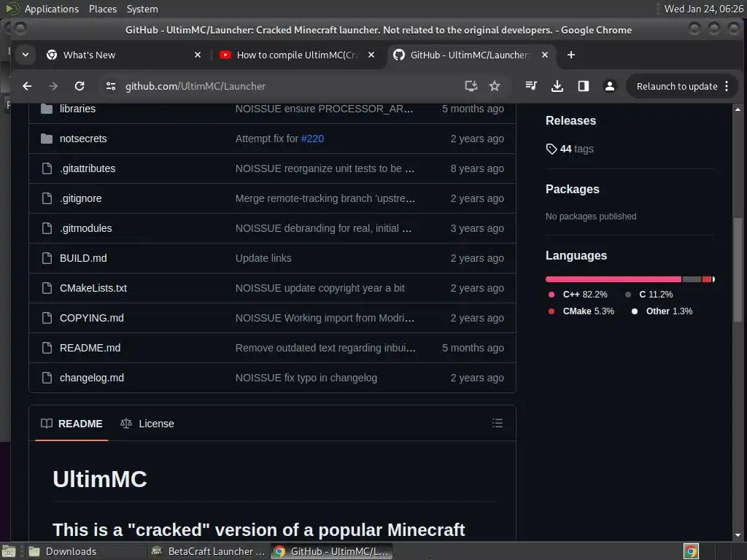Close the GitHub UltimMC/Launcher tab
This screenshot has width=747, height=560.
[544, 55]
